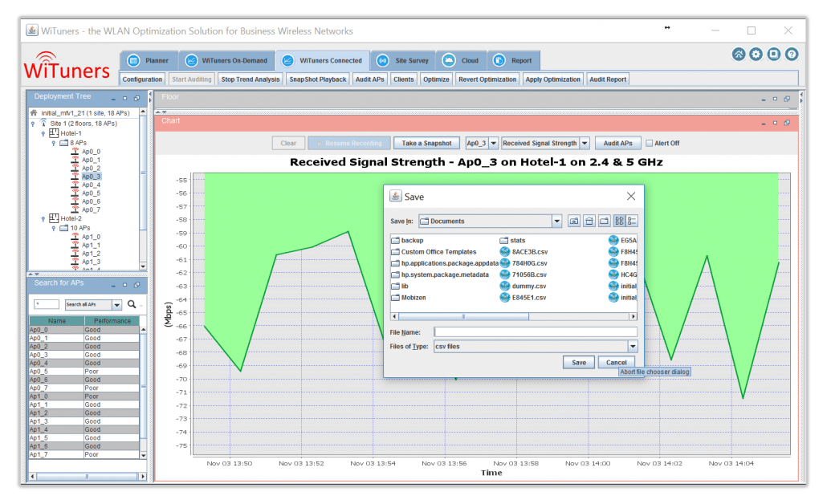The height and width of the screenshot is (504, 827).
Task: Click the Save dialog horizontal scrollbar thumb
Action: [463, 317]
